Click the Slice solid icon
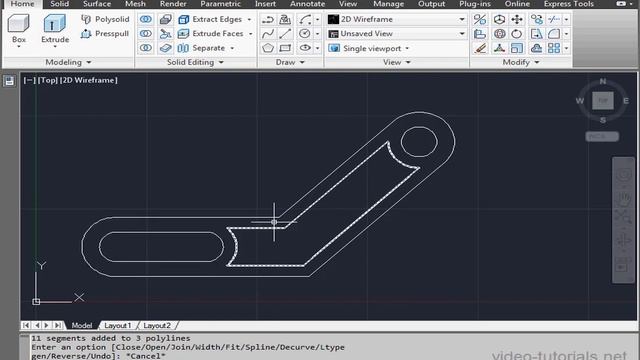This screenshot has width=640, height=360. (x=165, y=33)
